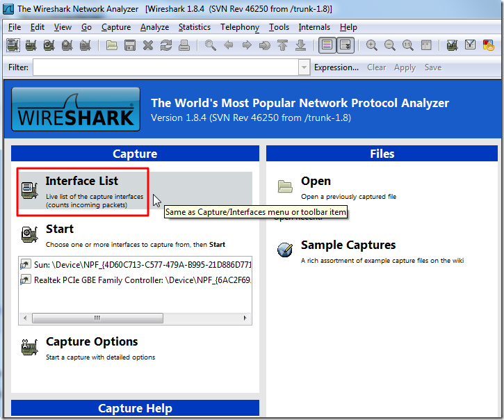
Task: Open a capture file via toolbar folder icon
Action: coord(112,45)
